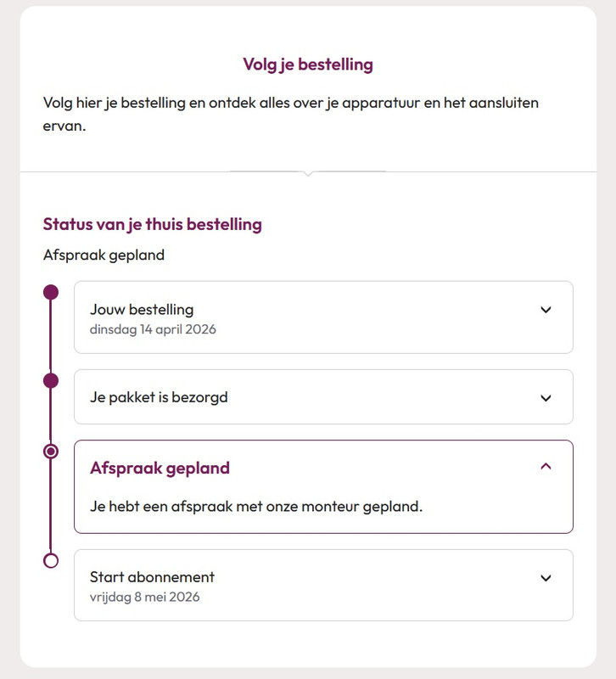Collapse the Afspraak gepland section chevron
This screenshot has width=616, height=679.
(546, 466)
